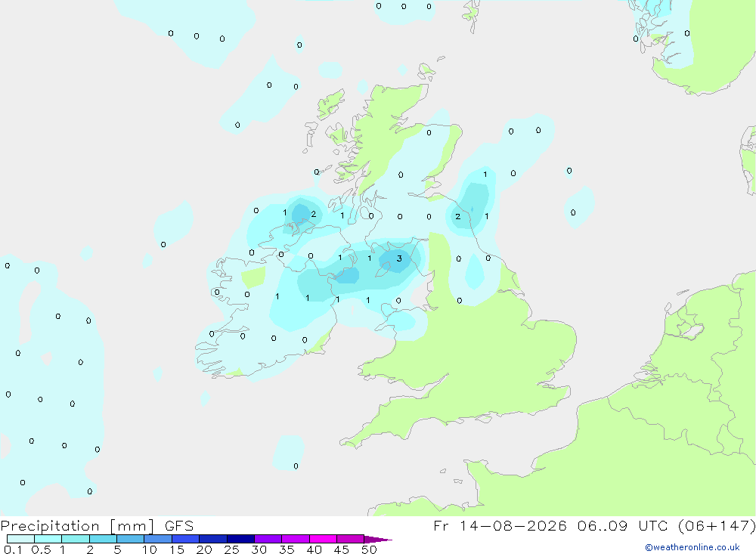The height and width of the screenshot is (554, 756).
Task: Select the 35–40 mm magenta legend swatch
Action: click(x=296, y=539)
